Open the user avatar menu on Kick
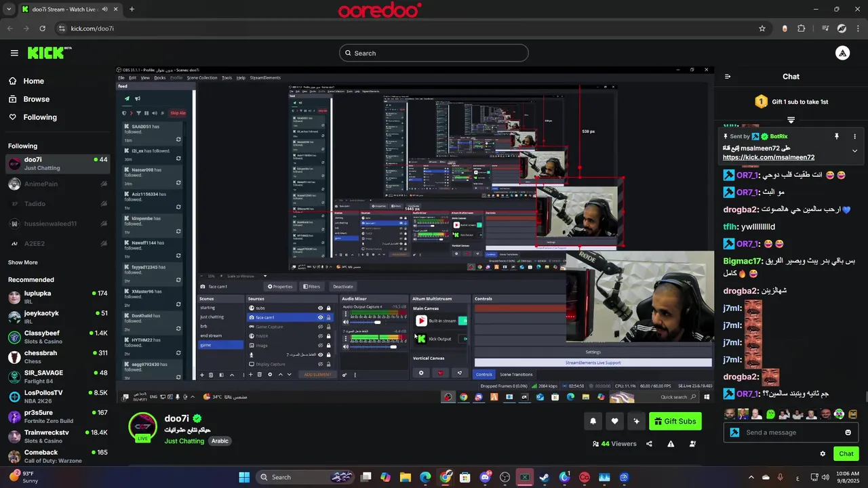The width and height of the screenshot is (868, 488). [842, 53]
